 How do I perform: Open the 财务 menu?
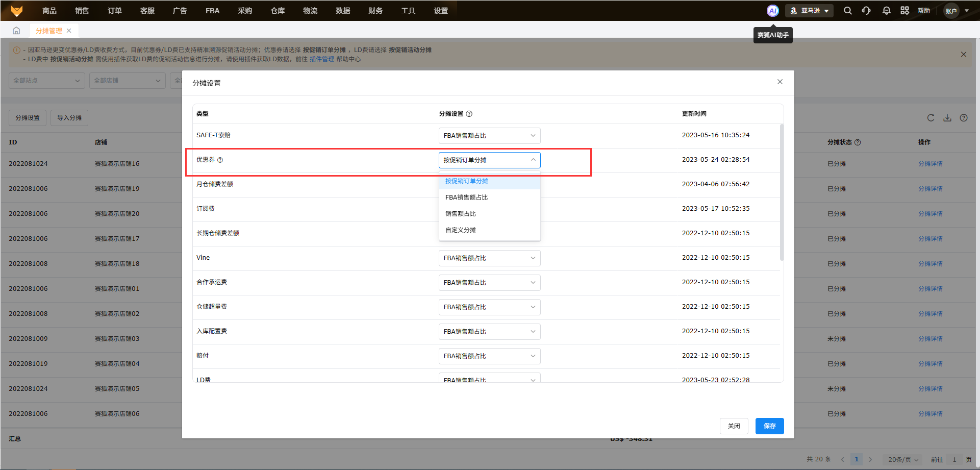coord(375,11)
